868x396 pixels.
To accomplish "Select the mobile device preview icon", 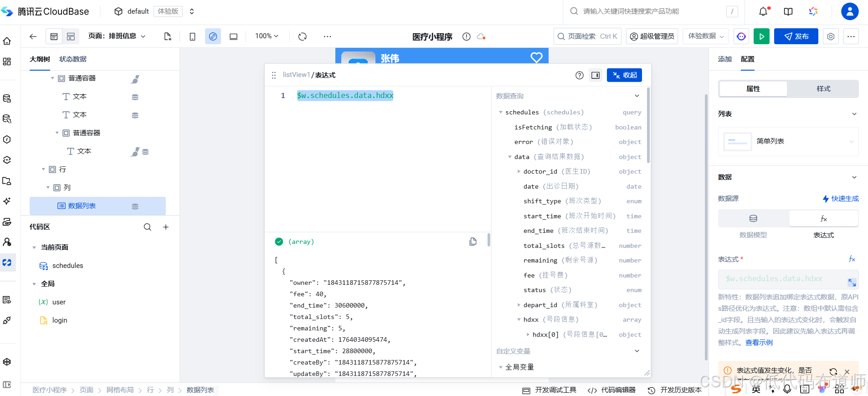I will pos(192,36).
